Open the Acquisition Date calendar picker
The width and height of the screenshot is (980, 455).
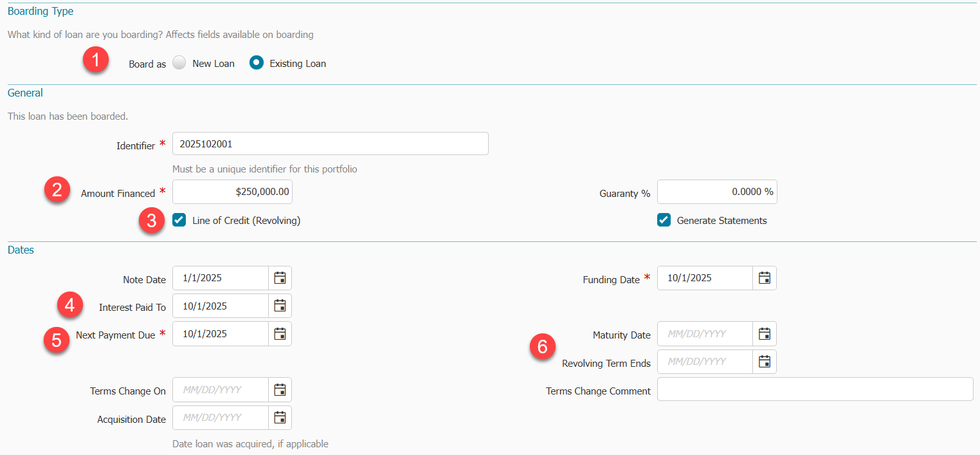280,418
